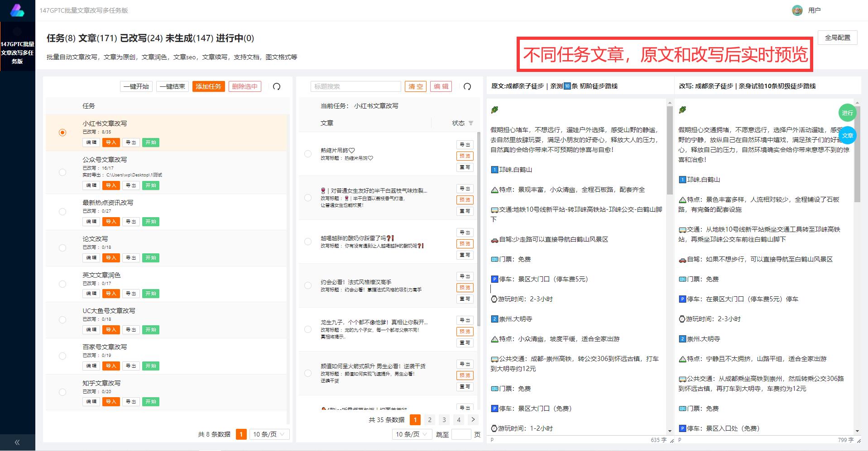Click the app logo in the top-left corner

click(17, 10)
